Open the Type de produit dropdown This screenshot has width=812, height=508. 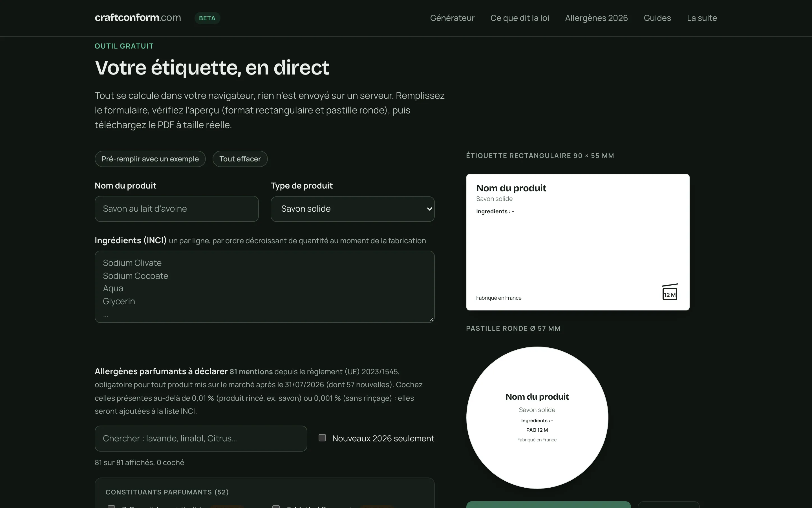352,209
